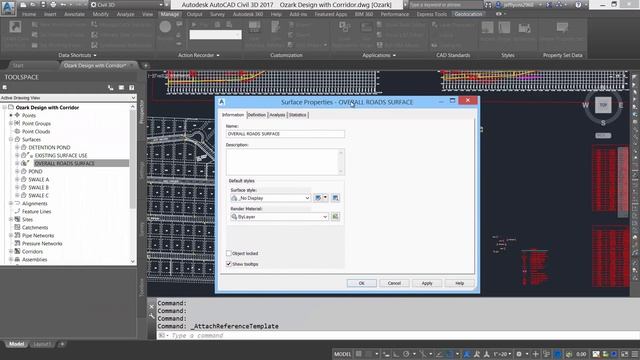Image resolution: width=640 pixels, height=360 pixels.
Task: Uncheck the Show tooltips checkbox
Action: coord(229,264)
